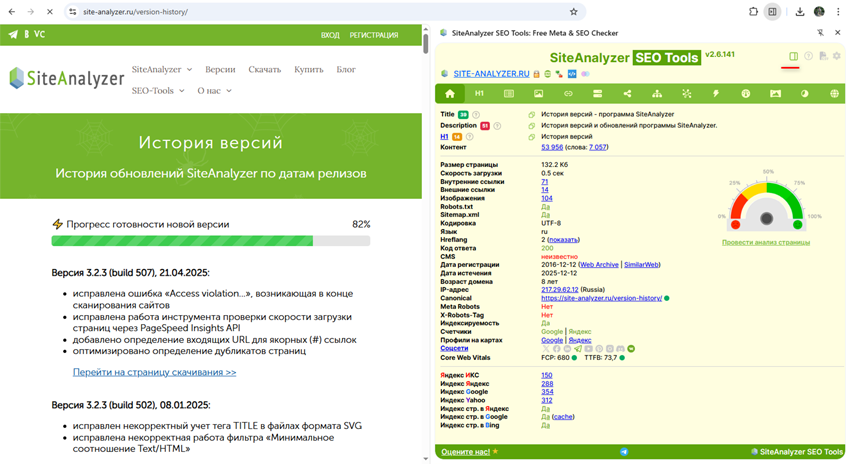Open the SITE-ANALYZER.RU domain link
This screenshot has width=850, height=464.
(x=491, y=74)
